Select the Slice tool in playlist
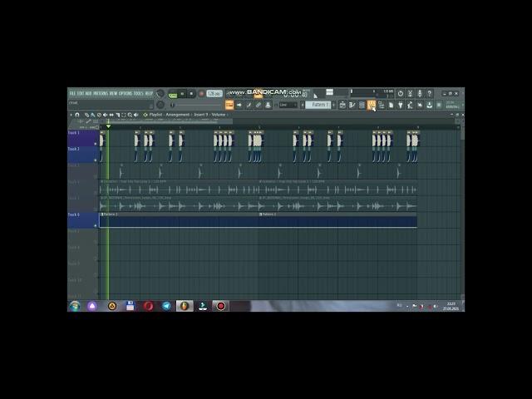This screenshot has height=399, width=532. click(x=118, y=115)
